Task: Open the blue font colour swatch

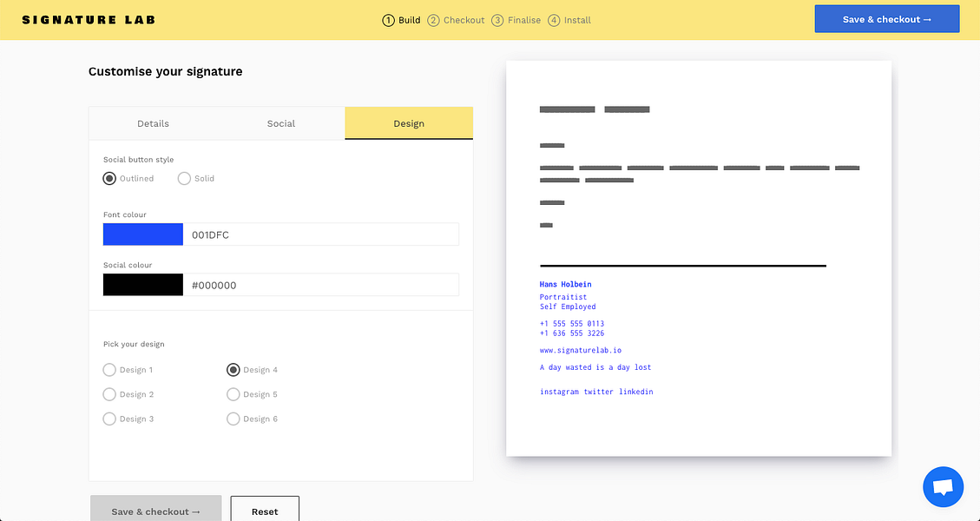Action: [x=143, y=234]
